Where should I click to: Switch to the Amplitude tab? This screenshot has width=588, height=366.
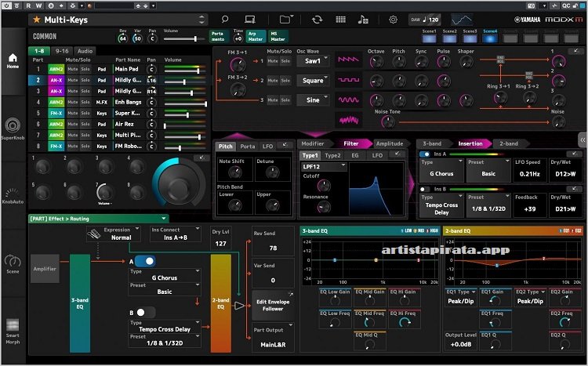pos(390,143)
